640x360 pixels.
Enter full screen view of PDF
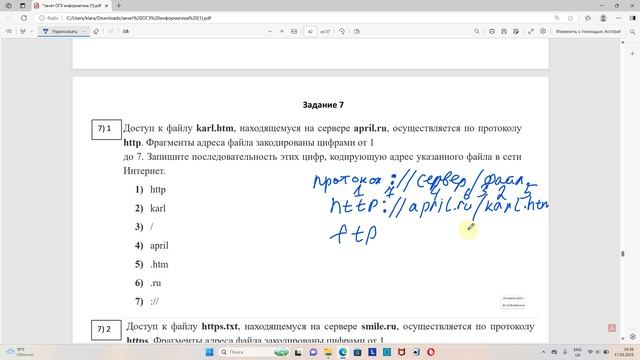coord(531,31)
